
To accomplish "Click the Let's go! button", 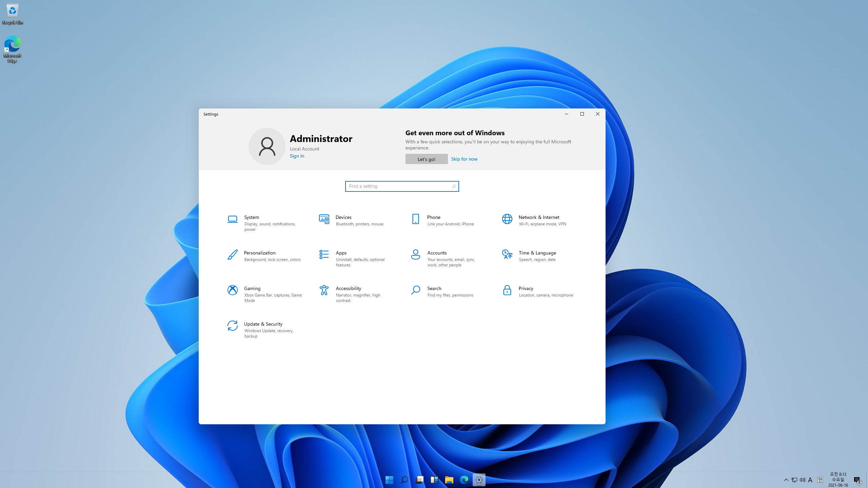I will (x=426, y=159).
